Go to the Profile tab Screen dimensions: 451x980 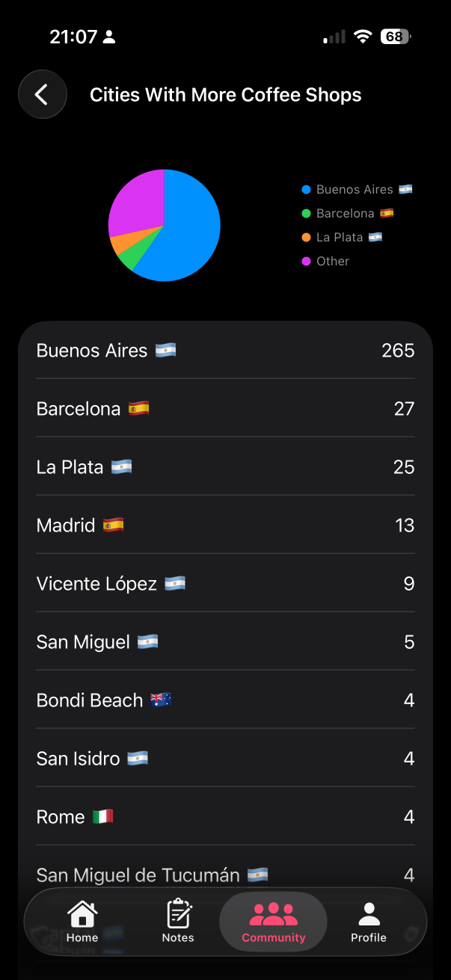[x=369, y=922]
